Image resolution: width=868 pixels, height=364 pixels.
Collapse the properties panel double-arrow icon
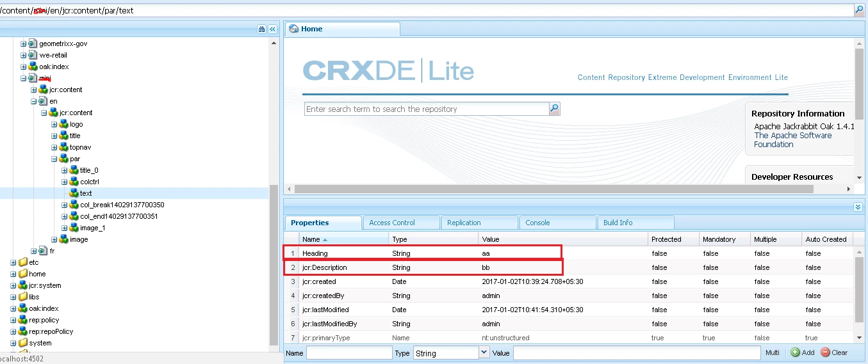click(858, 207)
